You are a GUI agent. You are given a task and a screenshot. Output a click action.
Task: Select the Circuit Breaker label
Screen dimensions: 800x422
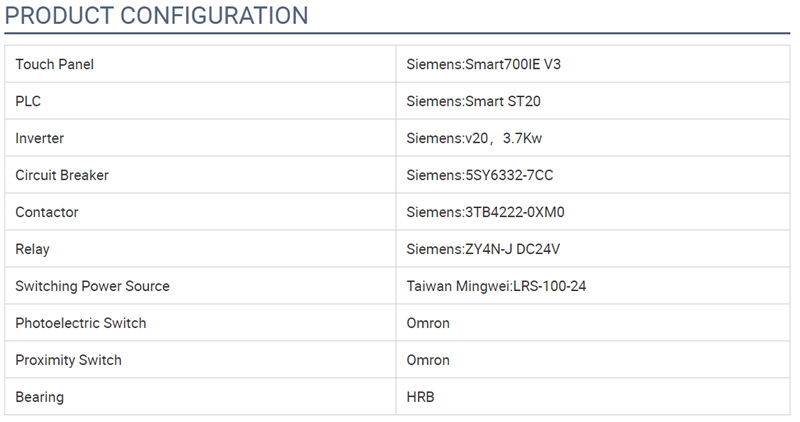point(62,175)
